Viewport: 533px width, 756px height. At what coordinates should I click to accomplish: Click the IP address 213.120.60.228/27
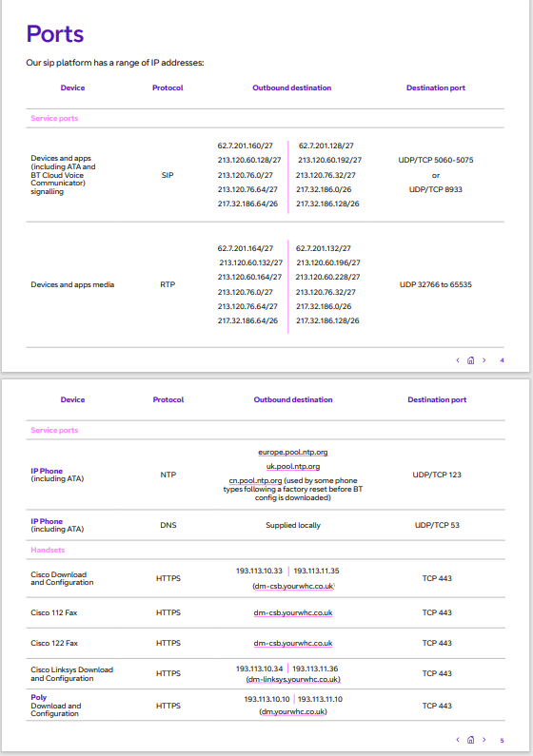(x=327, y=278)
